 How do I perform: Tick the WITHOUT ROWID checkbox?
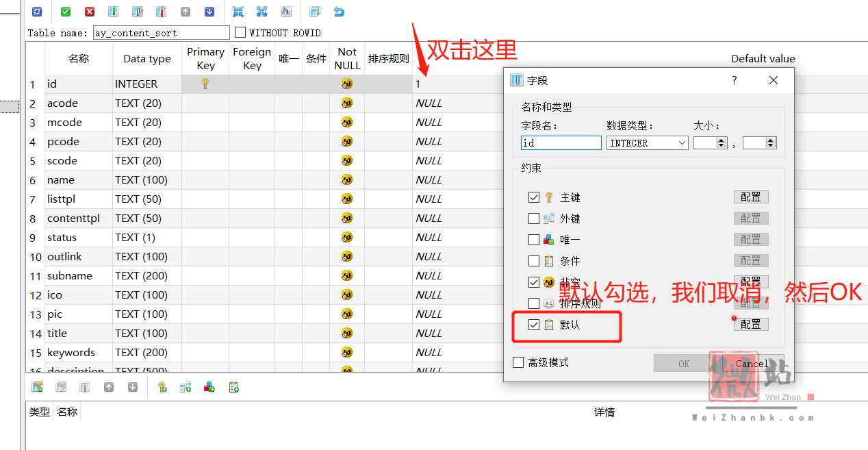(x=240, y=32)
